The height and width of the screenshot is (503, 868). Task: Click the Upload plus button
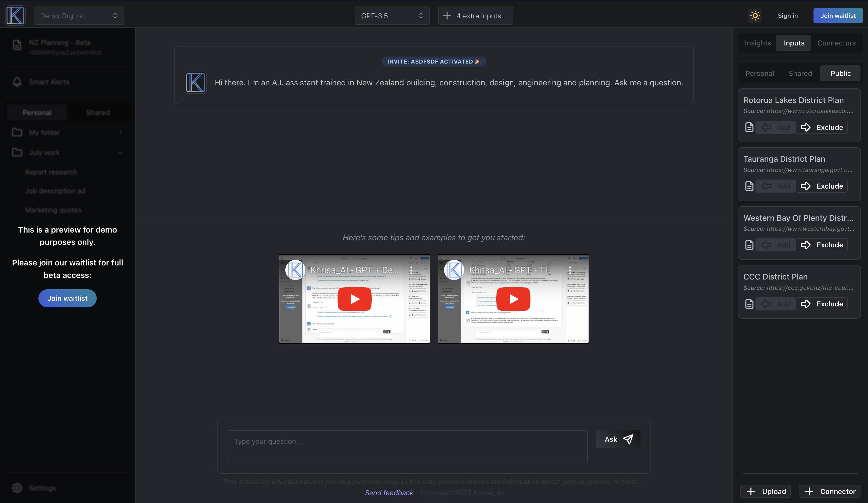click(x=766, y=491)
